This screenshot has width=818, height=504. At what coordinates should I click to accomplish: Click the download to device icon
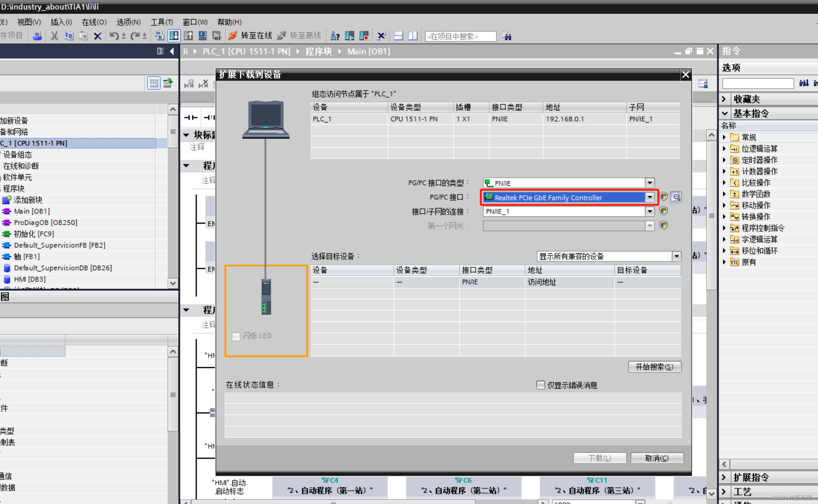tap(174, 36)
